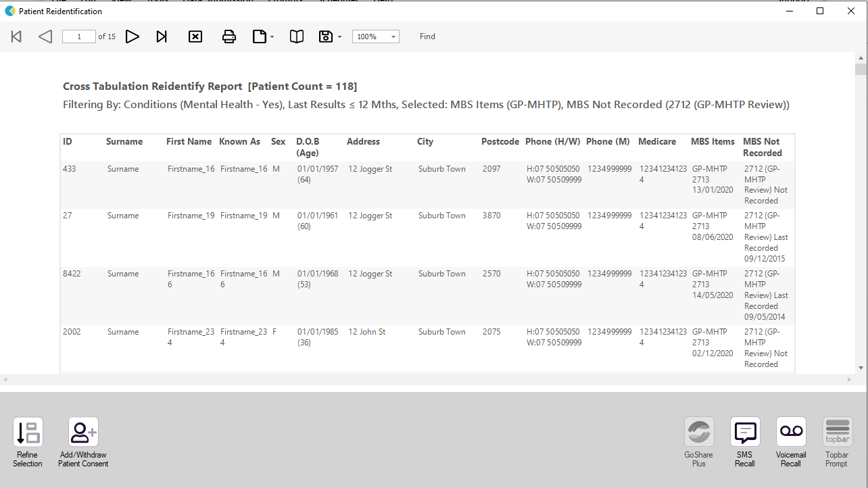Click patient ID 8422
Viewport: 868px width, 488px height.
(x=72, y=274)
